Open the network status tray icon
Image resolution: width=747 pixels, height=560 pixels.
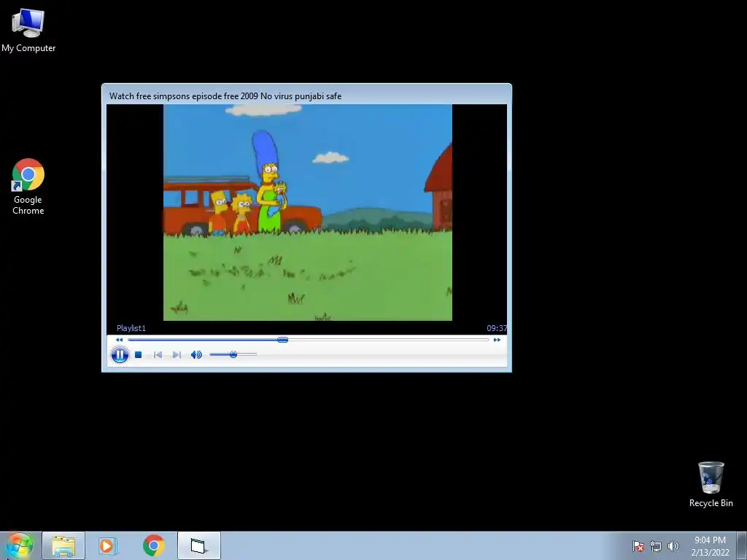coord(656,546)
